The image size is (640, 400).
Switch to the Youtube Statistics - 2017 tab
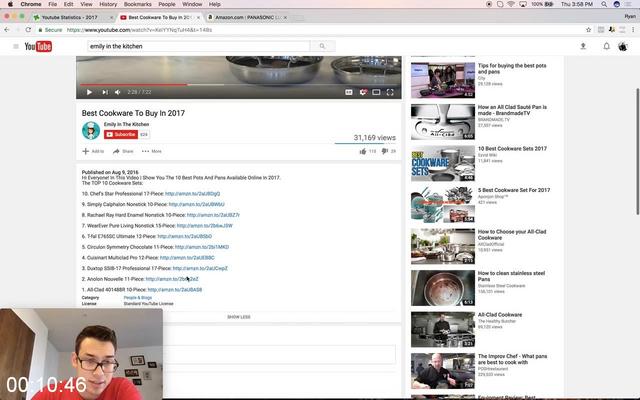(x=73, y=18)
